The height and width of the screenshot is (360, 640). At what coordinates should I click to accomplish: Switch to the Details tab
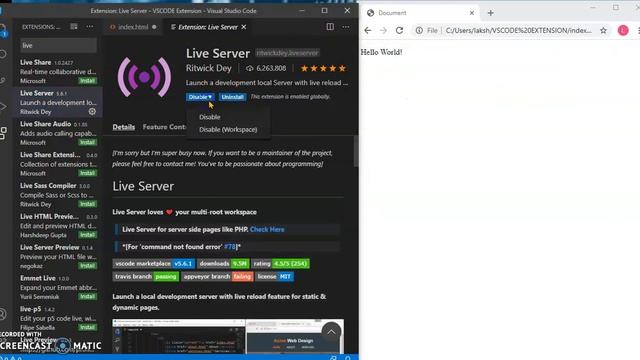[x=124, y=127]
